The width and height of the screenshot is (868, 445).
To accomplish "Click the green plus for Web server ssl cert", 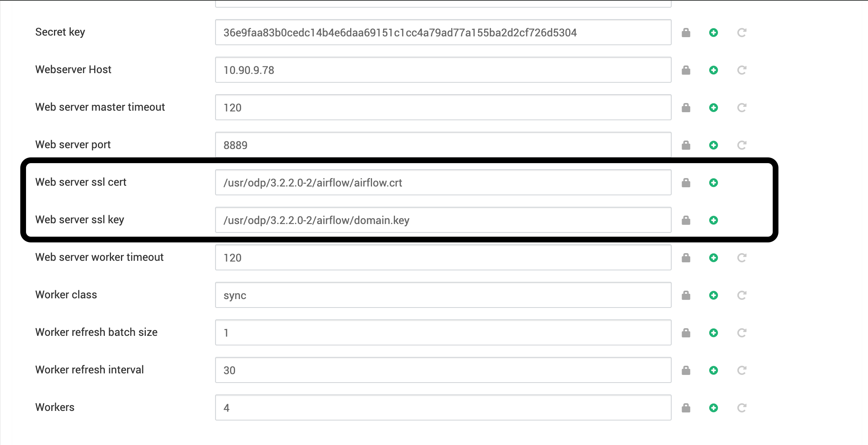I will click(x=713, y=183).
